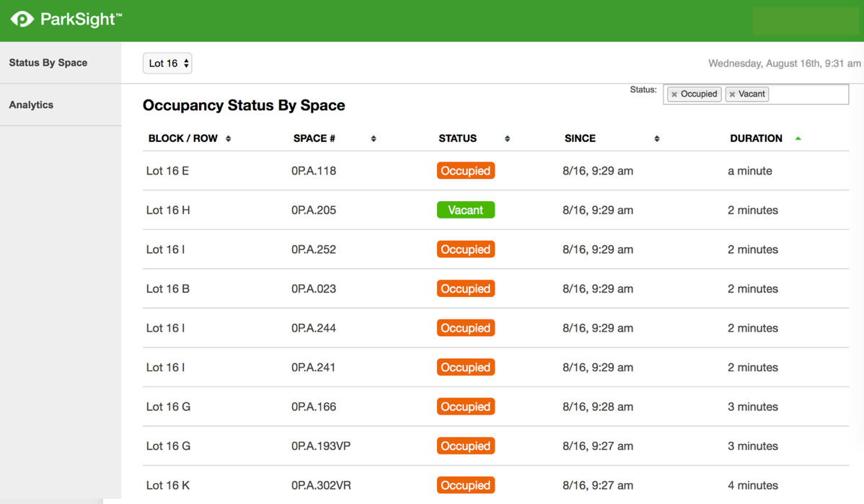The width and height of the screenshot is (864, 504).
Task: Click the Duration column header label
Action: [x=755, y=138]
